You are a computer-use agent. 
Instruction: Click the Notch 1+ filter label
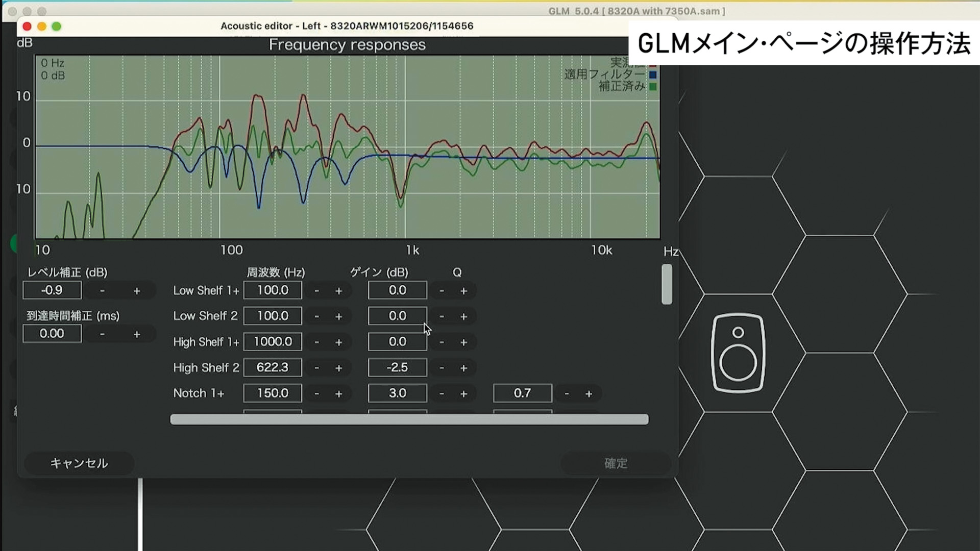[x=199, y=393]
